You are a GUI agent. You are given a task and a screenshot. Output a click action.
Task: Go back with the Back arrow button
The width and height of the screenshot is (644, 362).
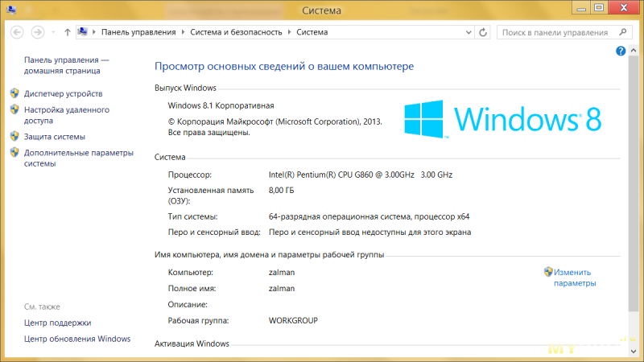coord(17,32)
